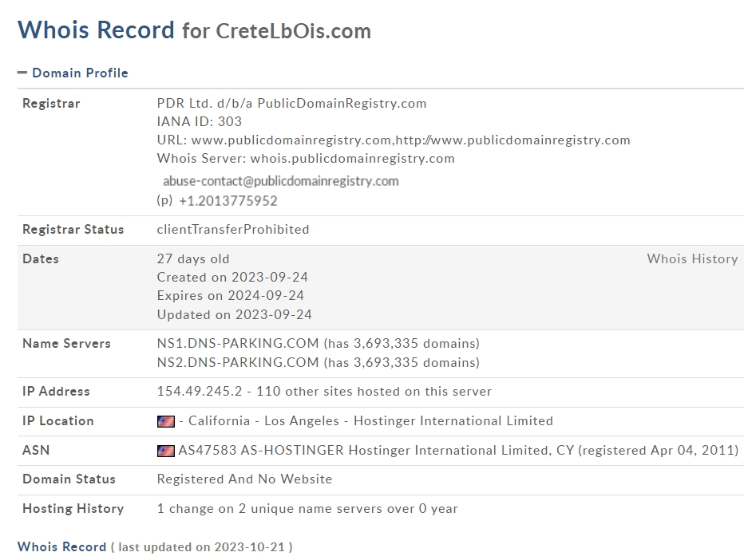Click the Whois Record label at bottom

point(61,547)
